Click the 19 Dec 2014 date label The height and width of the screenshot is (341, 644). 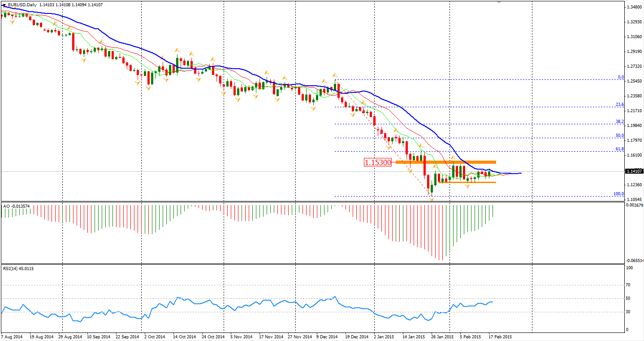357,336
